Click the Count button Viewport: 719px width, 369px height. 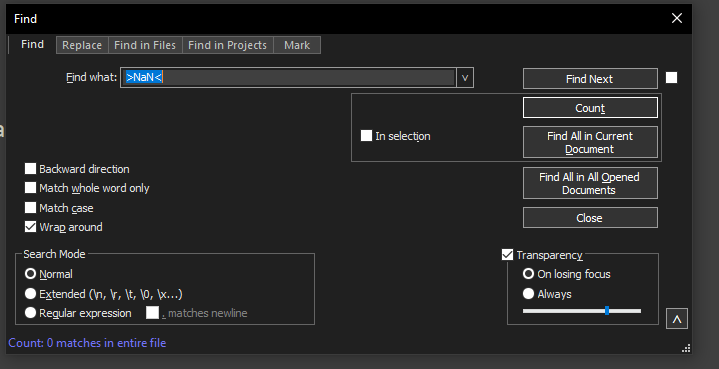point(590,108)
